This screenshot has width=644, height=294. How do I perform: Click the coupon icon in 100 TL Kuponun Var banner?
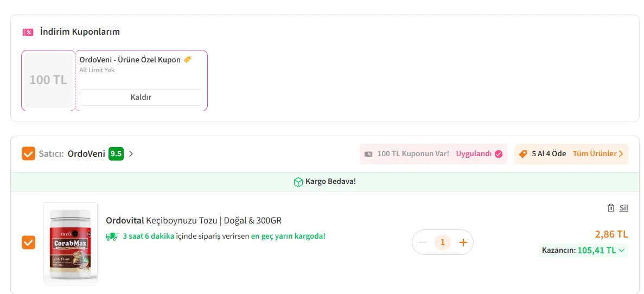pyautogui.click(x=368, y=154)
